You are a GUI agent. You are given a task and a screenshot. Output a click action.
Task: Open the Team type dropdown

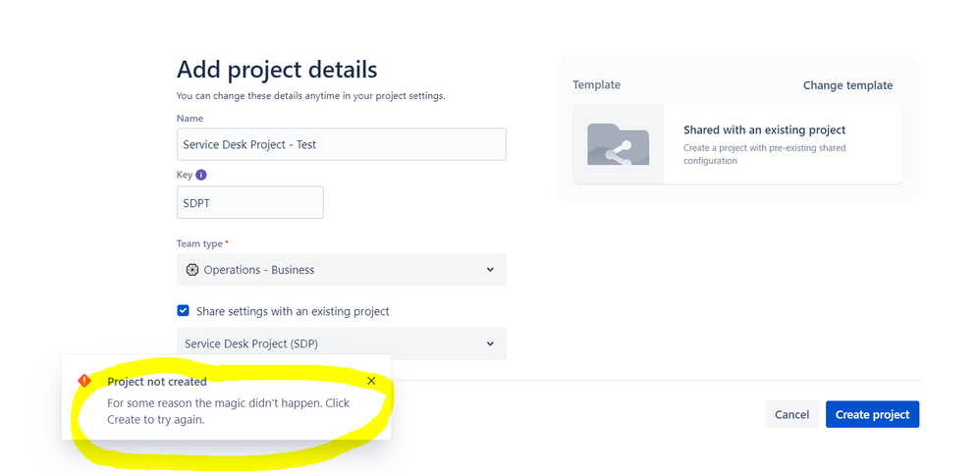pos(341,270)
